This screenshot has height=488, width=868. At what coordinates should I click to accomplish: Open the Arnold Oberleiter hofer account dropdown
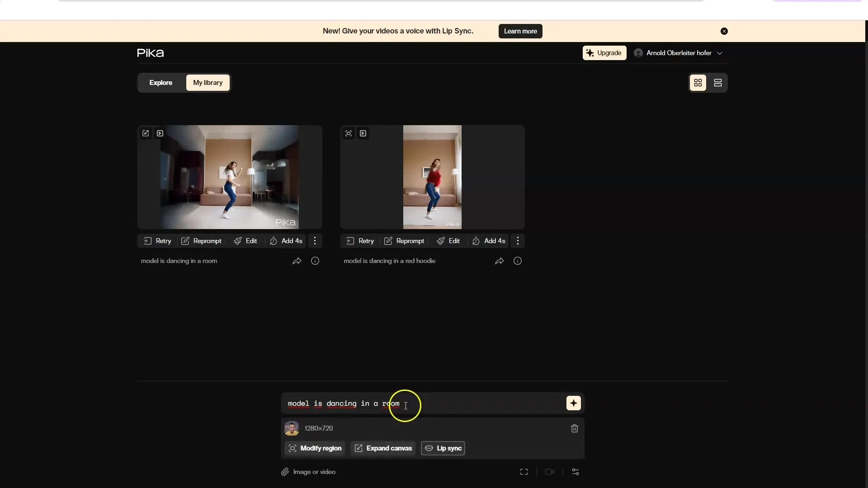678,53
